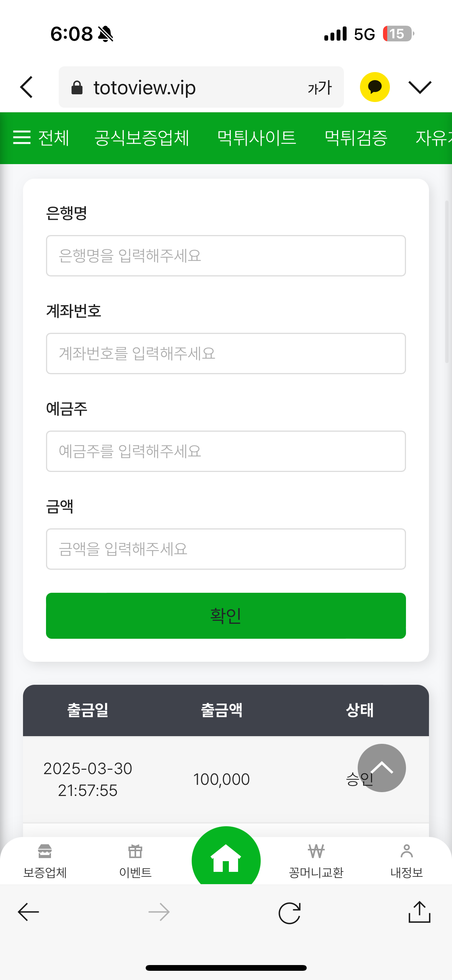452x980 pixels.
Task: Select the 먹튀검증 menu item
Action: click(x=356, y=138)
